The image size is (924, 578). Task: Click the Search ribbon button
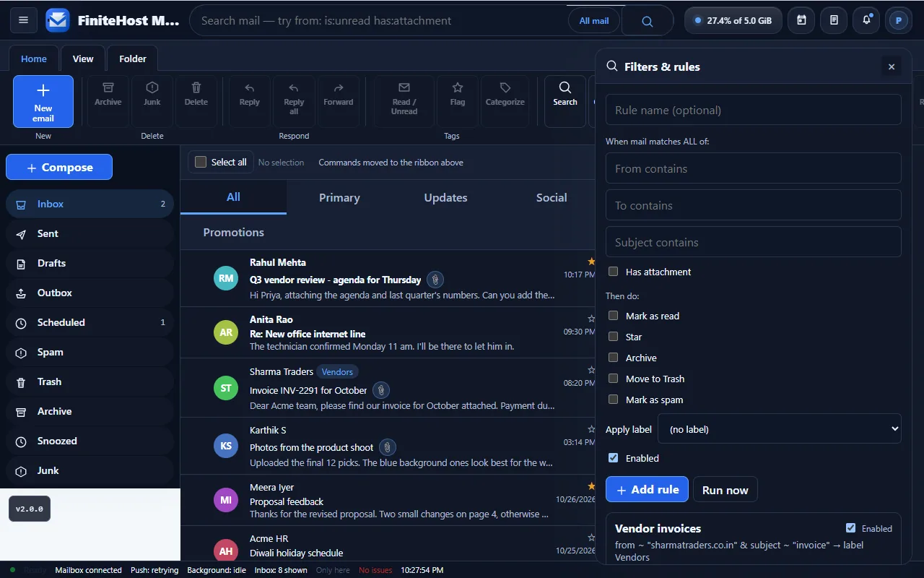pyautogui.click(x=565, y=101)
